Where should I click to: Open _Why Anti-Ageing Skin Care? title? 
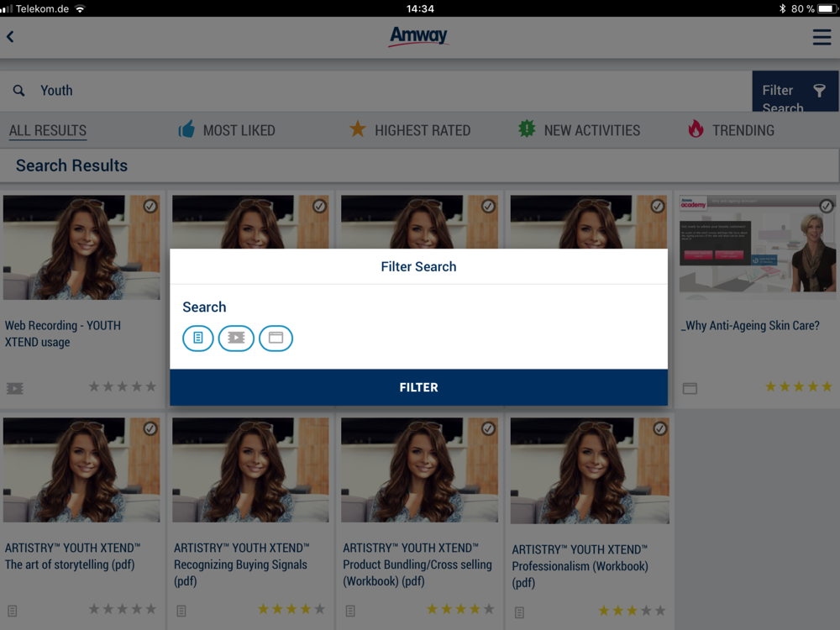click(750, 326)
